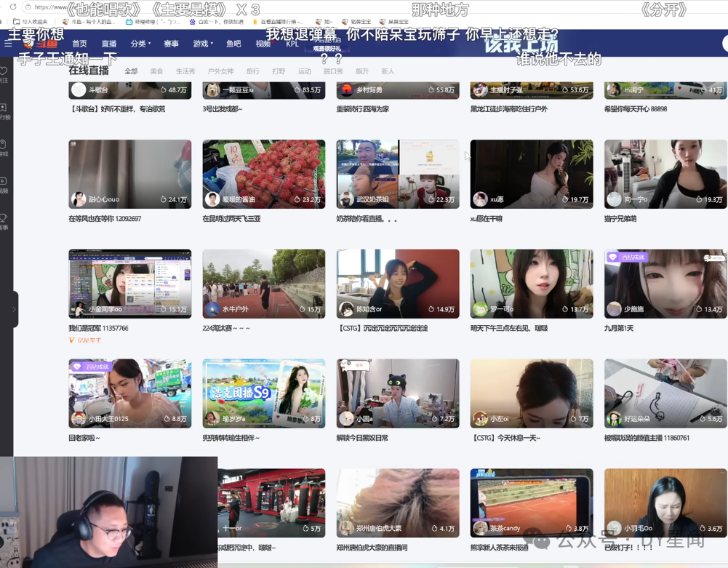
Task: Go to 首页 in the top navigation
Action: (79, 44)
